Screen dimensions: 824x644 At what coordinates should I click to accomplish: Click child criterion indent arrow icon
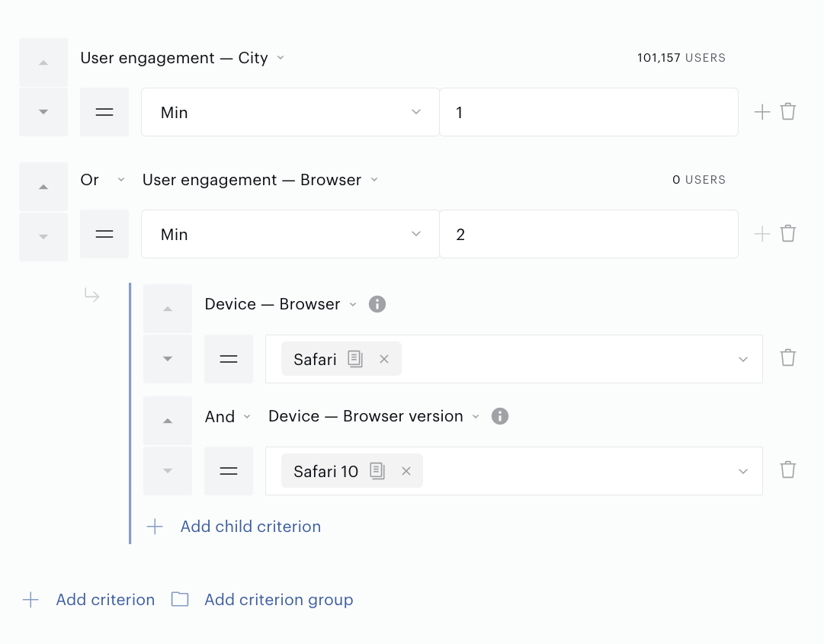[92, 295]
